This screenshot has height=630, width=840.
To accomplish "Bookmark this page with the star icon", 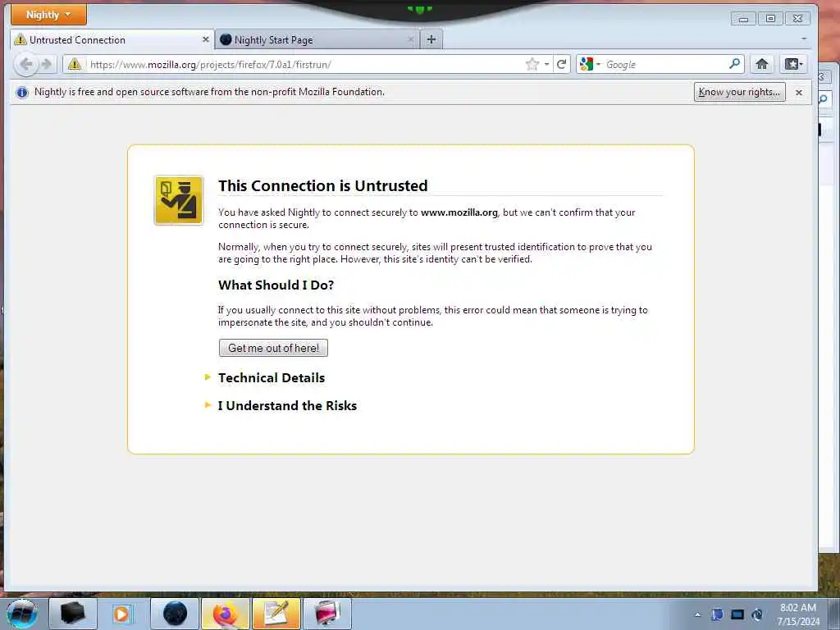I will 532,64.
